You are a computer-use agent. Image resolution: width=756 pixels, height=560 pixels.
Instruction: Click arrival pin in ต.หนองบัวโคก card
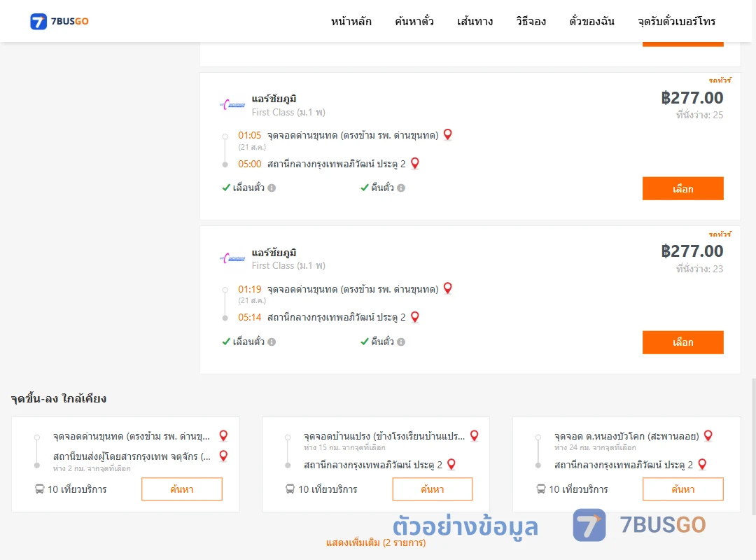point(703,465)
